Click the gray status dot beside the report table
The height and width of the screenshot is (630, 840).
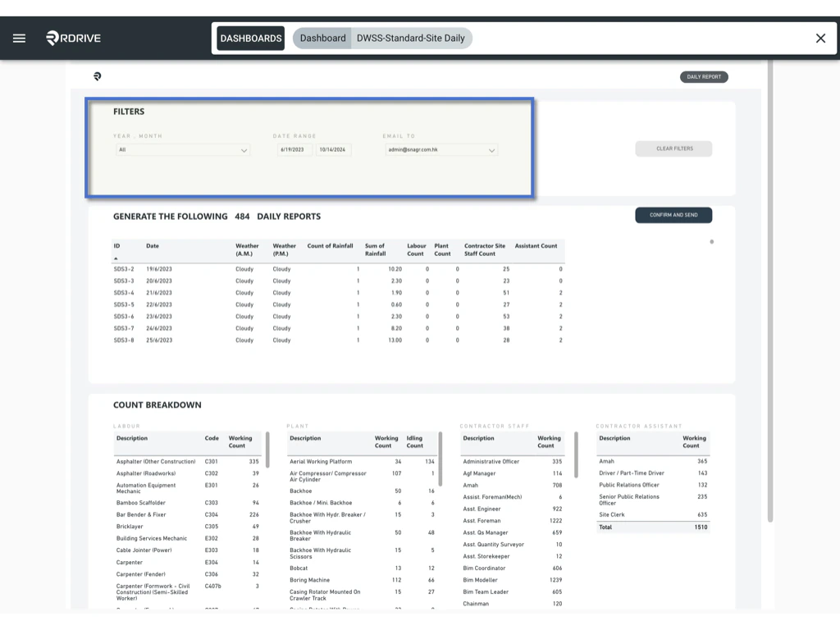point(713,242)
